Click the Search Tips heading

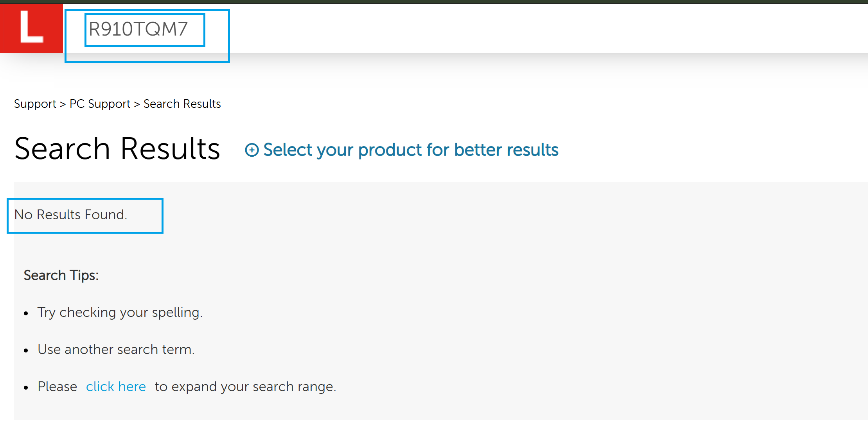tap(61, 275)
